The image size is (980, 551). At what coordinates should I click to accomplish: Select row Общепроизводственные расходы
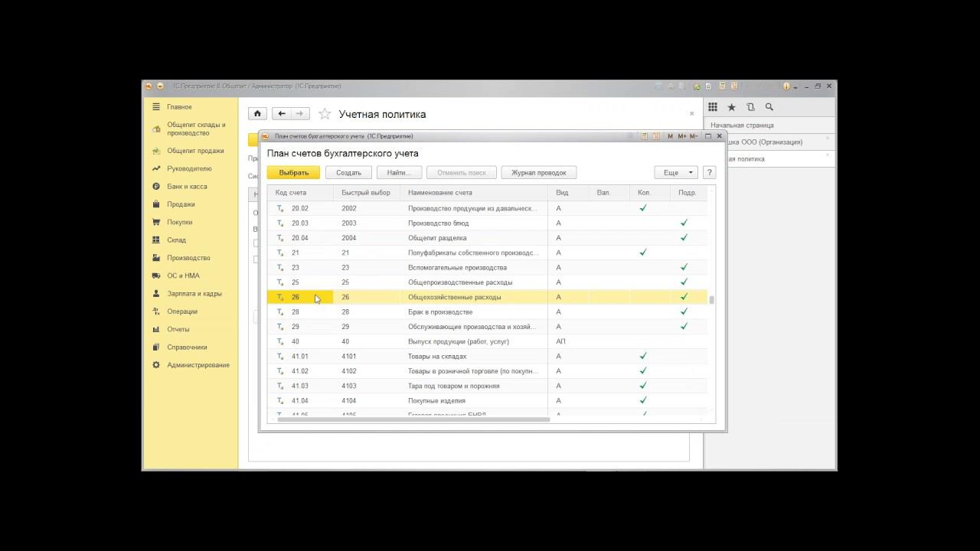487,282
